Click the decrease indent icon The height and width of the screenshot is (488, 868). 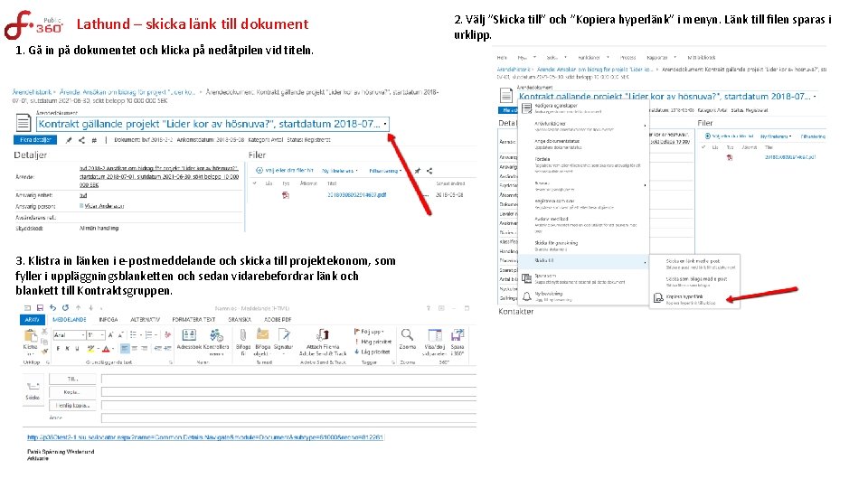[158, 348]
